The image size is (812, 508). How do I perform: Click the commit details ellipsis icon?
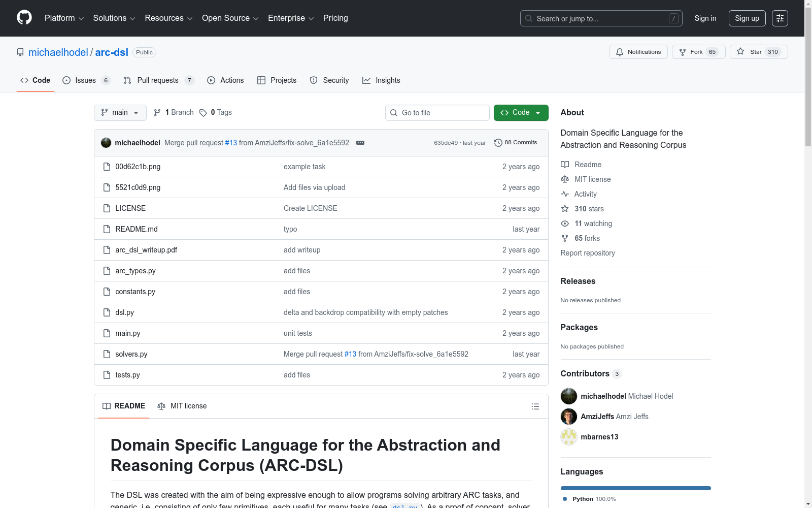360,143
